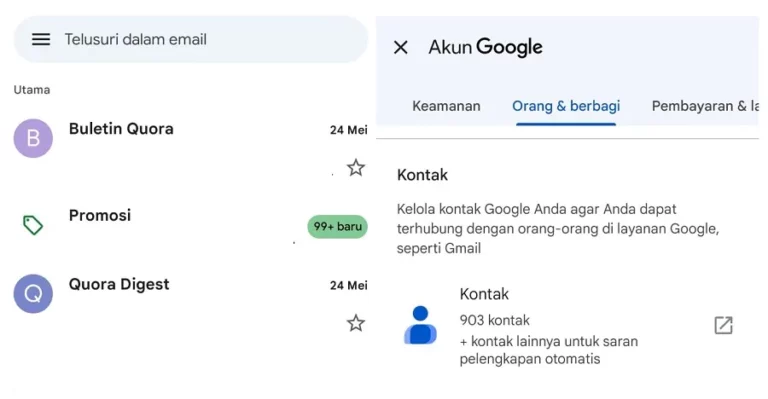The height and width of the screenshot is (399, 768).
Task: Click the blue Kontak person icon
Action: click(x=420, y=325)
